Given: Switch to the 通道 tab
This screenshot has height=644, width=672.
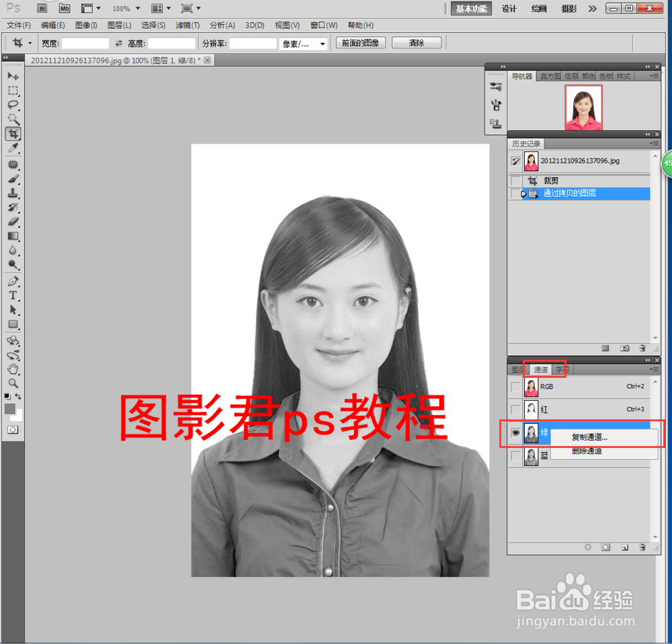Looking at the screenshot, I should (542, 369).
